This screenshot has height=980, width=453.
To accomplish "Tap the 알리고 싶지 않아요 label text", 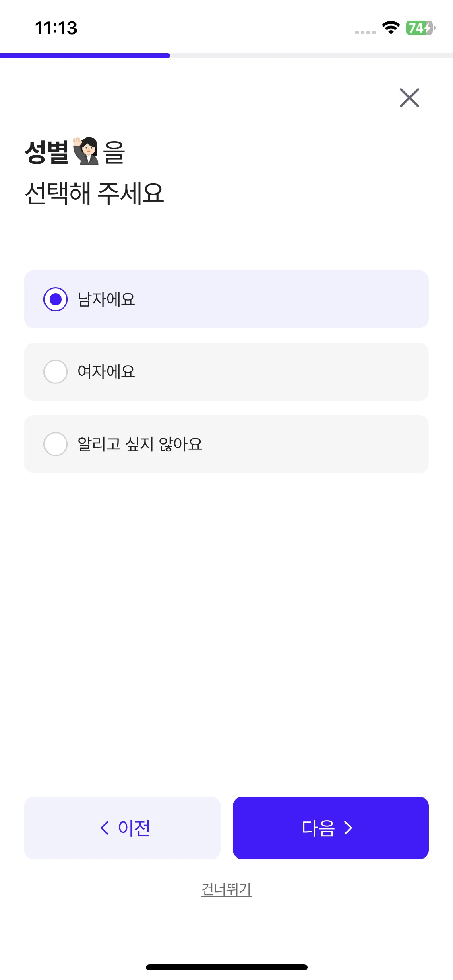I will [x=140, y=444].
